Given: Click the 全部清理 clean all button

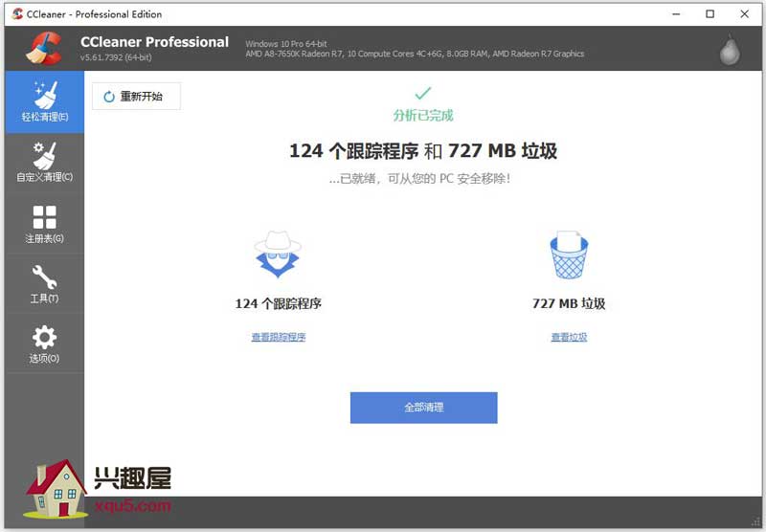Looking at the screenshot, I should coord(423,408).
